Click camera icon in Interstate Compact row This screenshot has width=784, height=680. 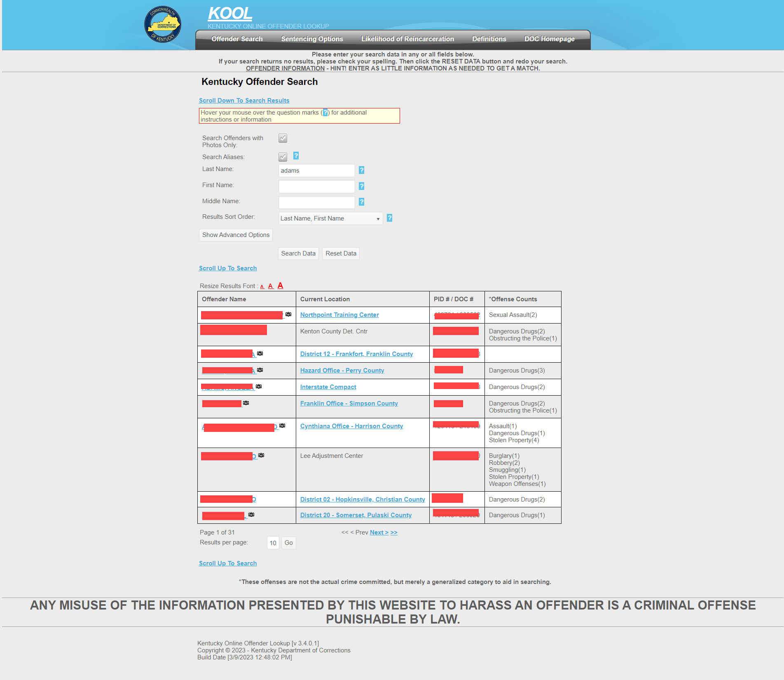pos(259,387)
